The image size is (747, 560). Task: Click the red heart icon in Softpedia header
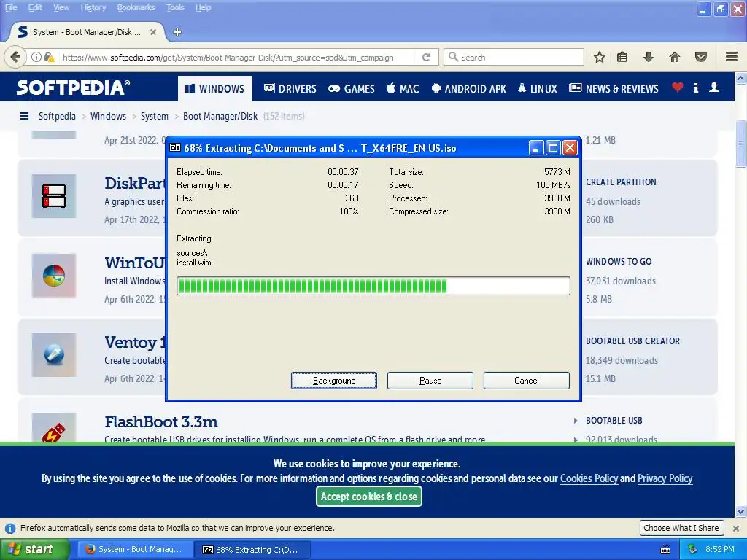coord(678,87)
